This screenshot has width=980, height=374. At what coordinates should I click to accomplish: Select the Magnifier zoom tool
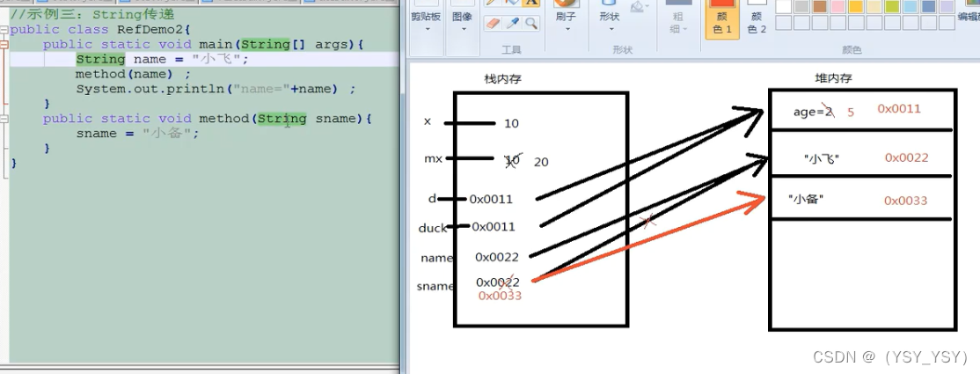coord(530,23)
